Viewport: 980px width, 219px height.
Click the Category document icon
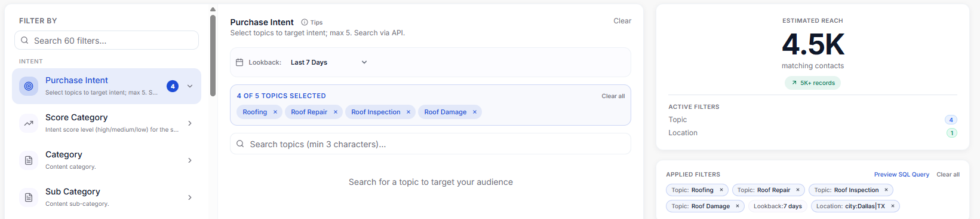(x=28, y=160)
